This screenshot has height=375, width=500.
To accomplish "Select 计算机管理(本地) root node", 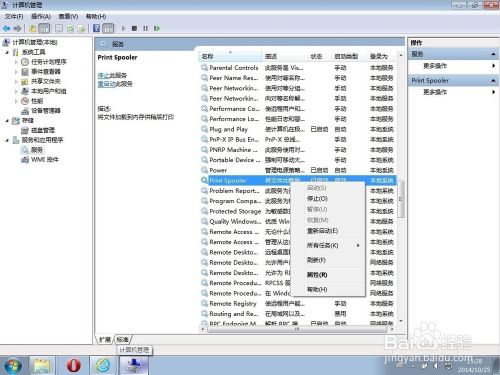I will click(x=35, y=42).
